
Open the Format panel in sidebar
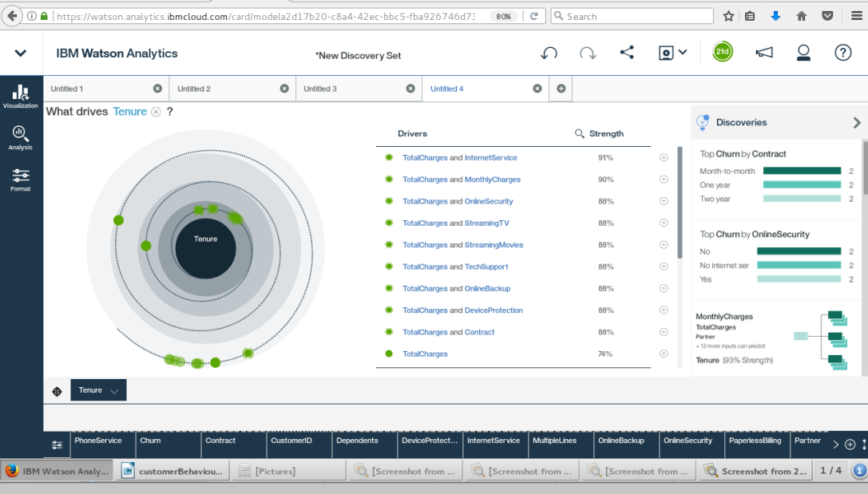(x=21, y=180)
